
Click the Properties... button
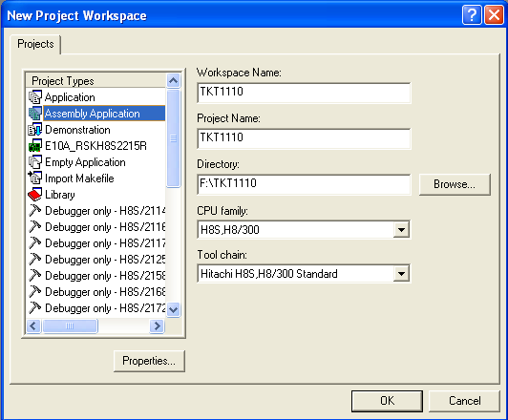(x=149, y=361)
